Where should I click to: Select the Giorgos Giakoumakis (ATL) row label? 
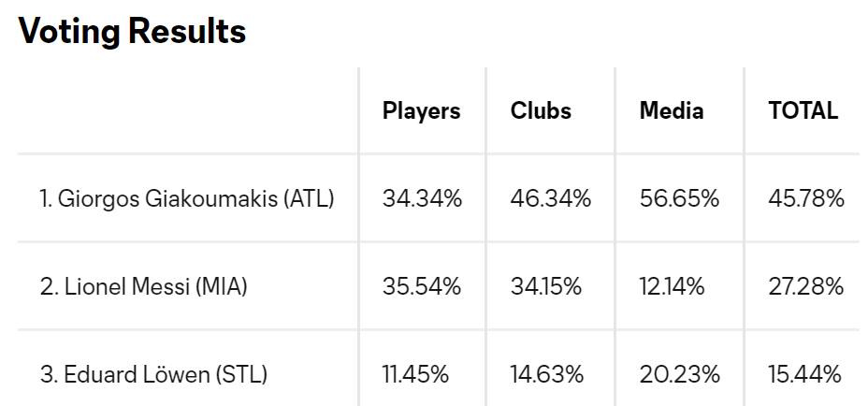[x=187, y=198]
